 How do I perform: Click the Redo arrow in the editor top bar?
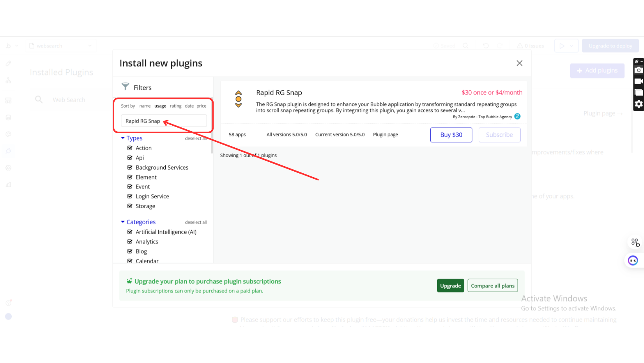coord(499,46)
